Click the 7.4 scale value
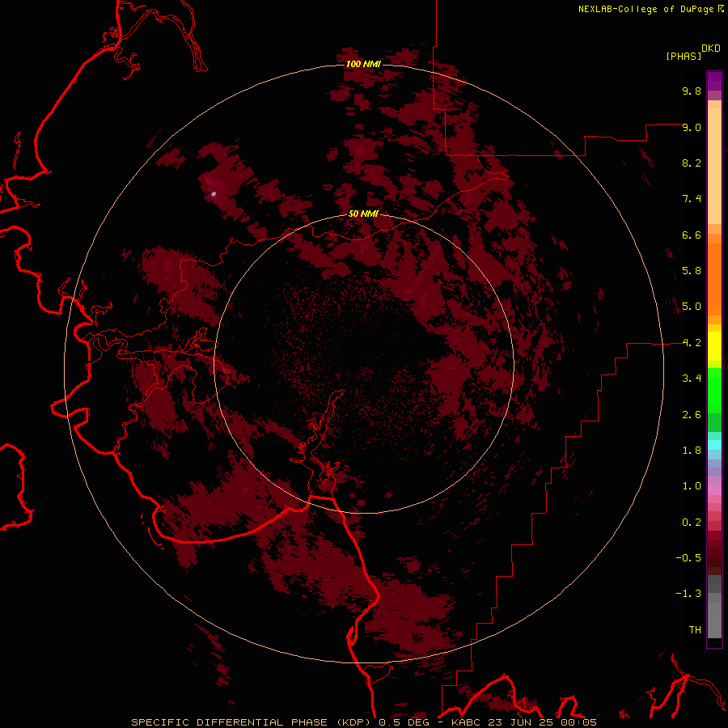 pyautogui.click(x=692, y=199)
